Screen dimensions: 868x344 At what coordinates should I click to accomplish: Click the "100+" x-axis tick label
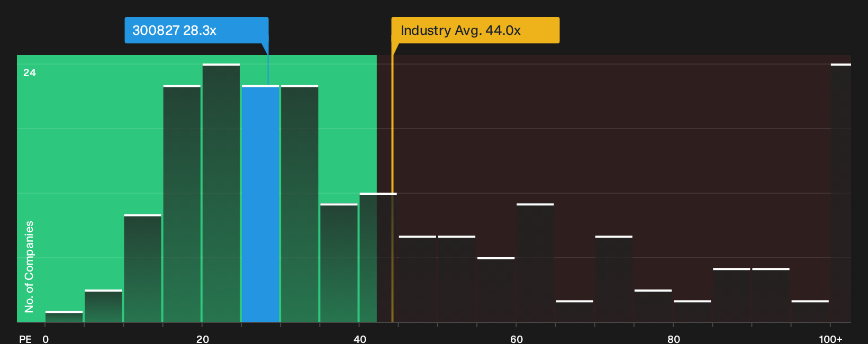click(x=830, y=339)
